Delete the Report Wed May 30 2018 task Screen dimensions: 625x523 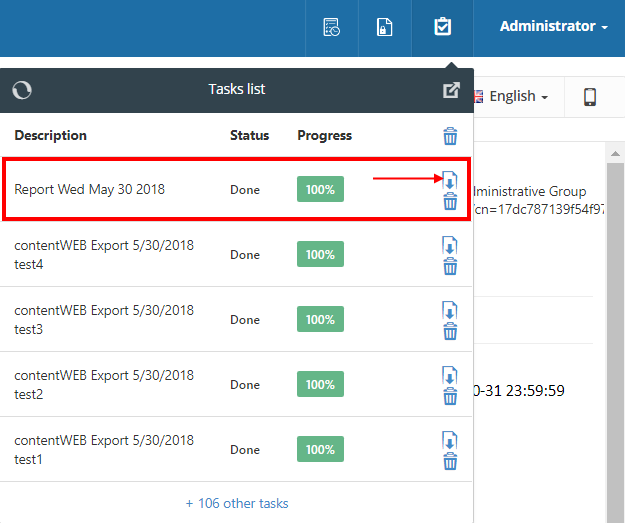click(450, 202)
